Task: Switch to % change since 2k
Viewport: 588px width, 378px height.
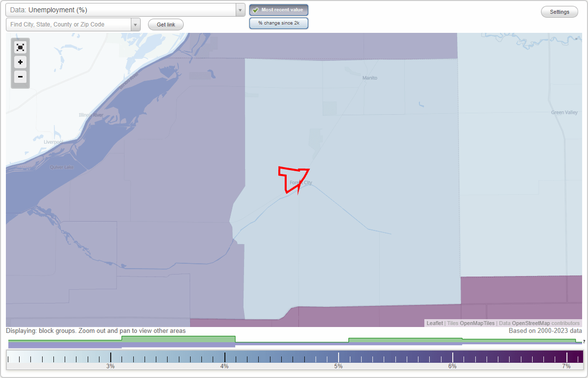Action: click(279, 23)
